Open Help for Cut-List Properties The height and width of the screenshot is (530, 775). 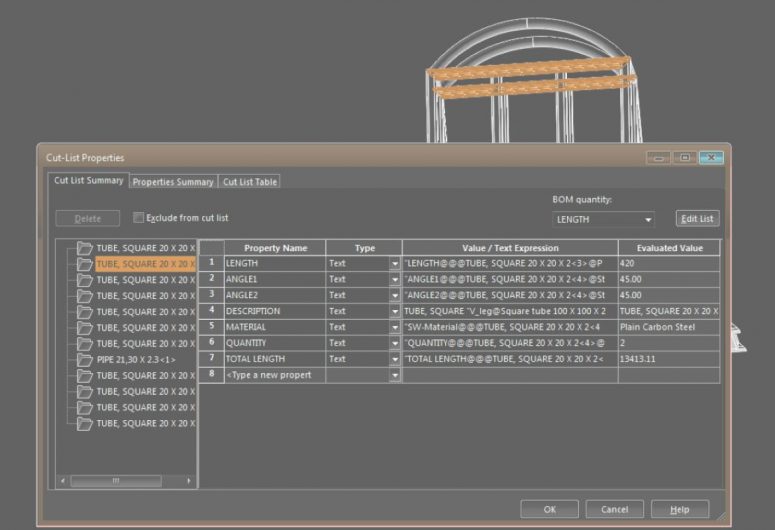pyautogui.click(x=680, y=509)
